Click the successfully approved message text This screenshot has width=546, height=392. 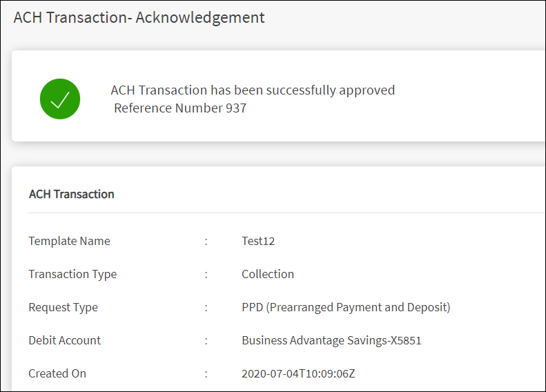coord(253,90)
